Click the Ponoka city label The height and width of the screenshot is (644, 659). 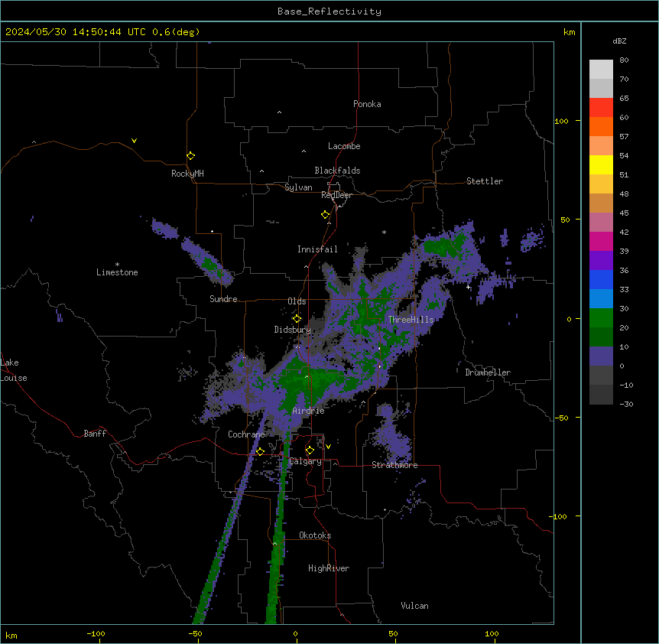[x=367, y=104]
